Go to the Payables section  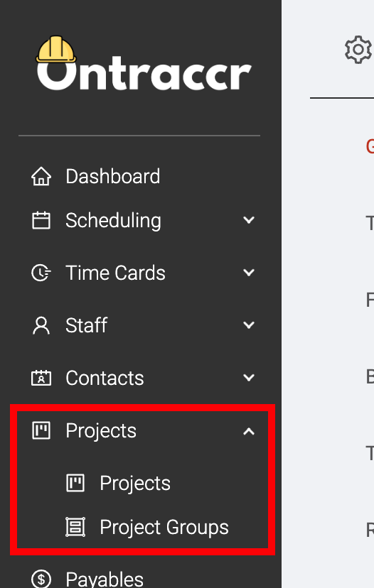pos(105,579)
